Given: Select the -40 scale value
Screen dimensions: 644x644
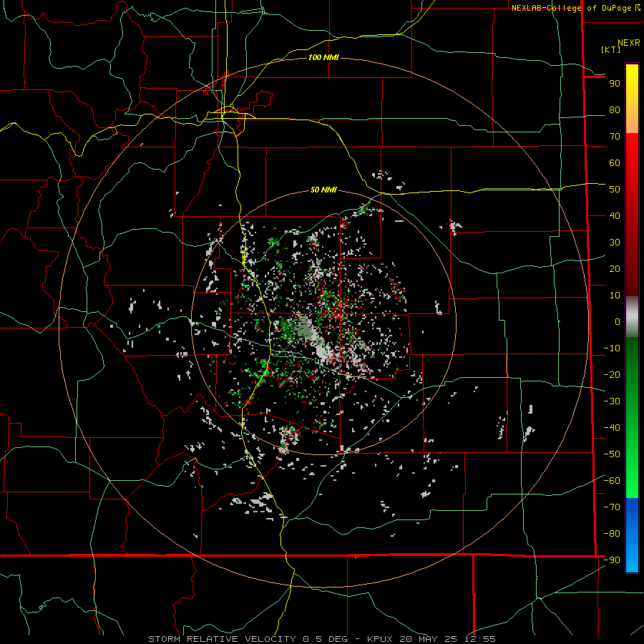Looking at the screenshot, I should pos(612,428).
